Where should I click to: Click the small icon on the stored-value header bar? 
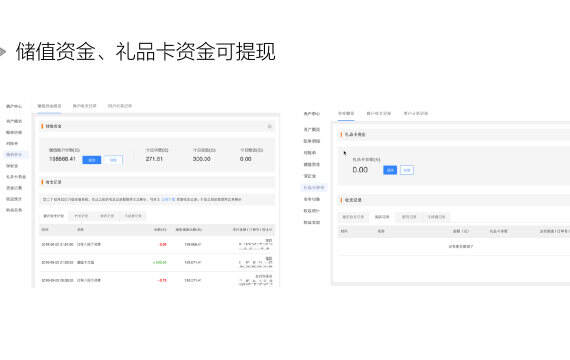pos(270,127)
